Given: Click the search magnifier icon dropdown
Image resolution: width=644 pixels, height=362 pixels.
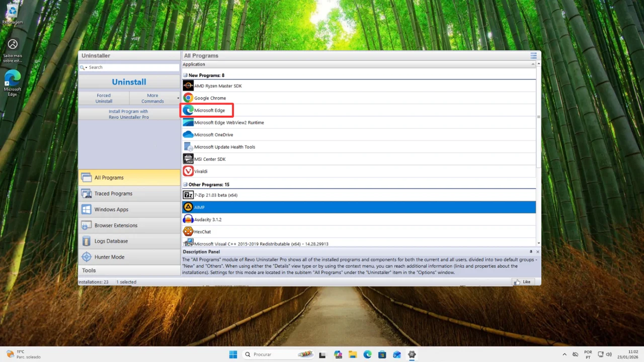Looking at the screenshot, I should 83,67.
